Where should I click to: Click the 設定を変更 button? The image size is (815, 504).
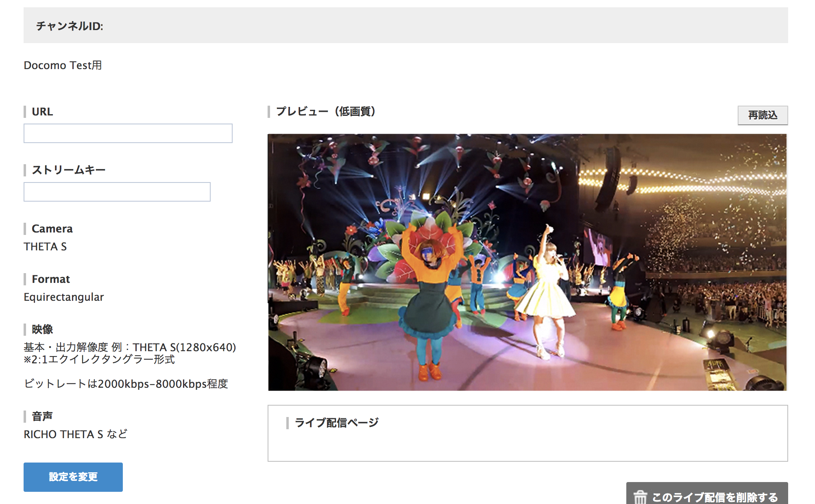tap(73, 477)
